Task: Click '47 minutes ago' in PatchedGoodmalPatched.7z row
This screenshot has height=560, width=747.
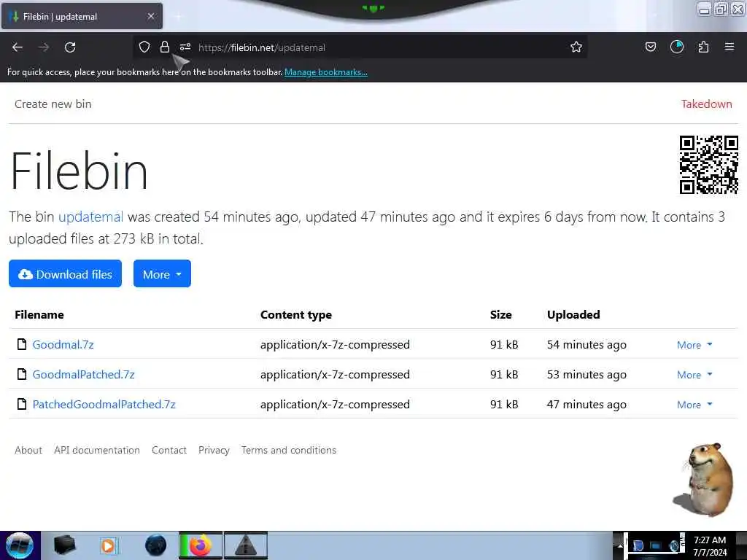Action: 587,404
